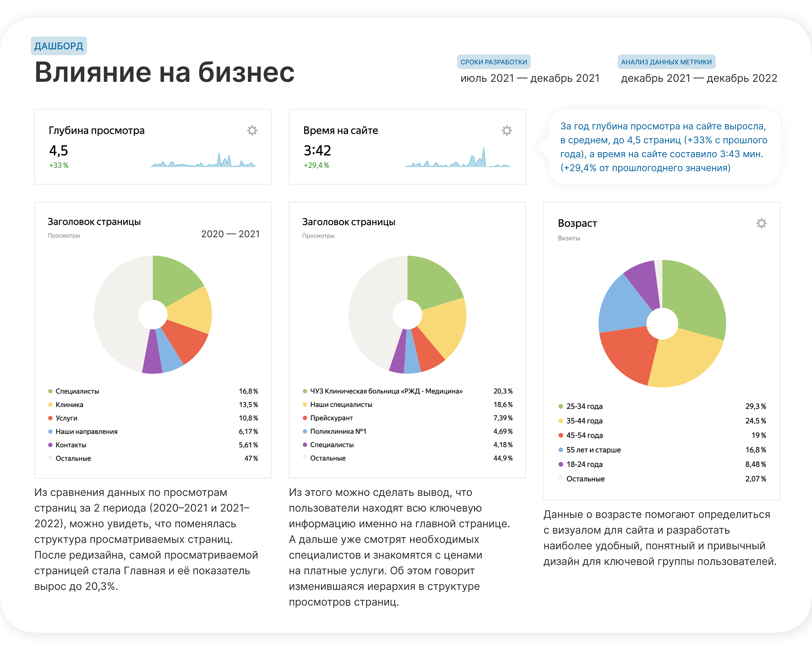This screenshot has height=656, width=812.
Task: Select the 55 лет и старше legend entry
Action: coord(593,450)
